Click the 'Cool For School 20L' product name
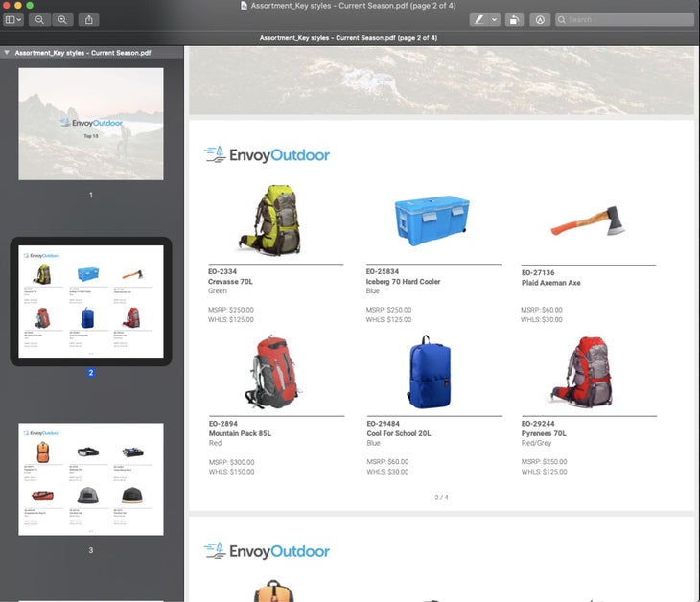 pos(399,433)
